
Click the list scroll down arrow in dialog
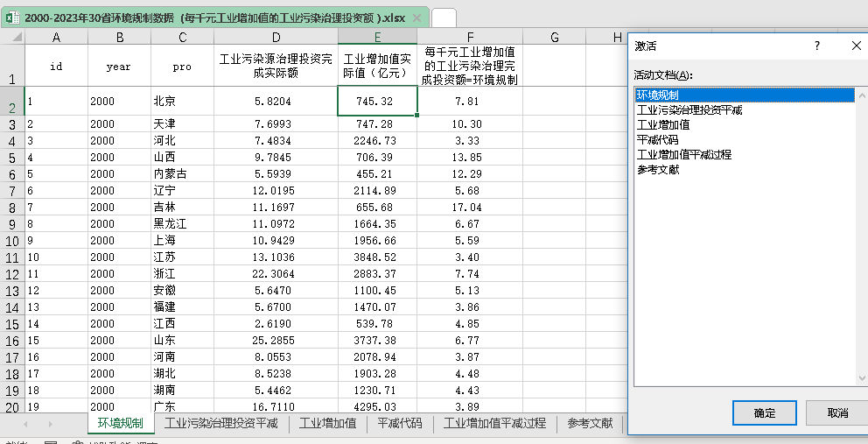(862, 378)
